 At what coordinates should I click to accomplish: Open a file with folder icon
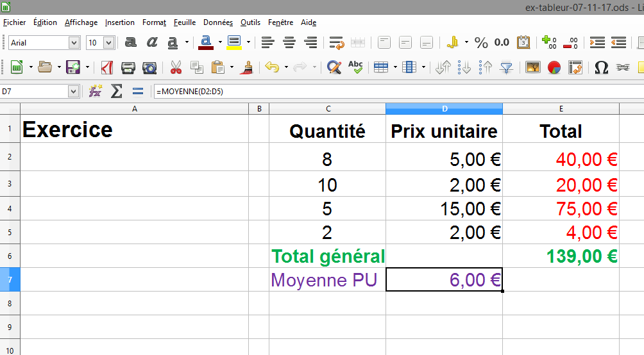click(x=45, y=67)
